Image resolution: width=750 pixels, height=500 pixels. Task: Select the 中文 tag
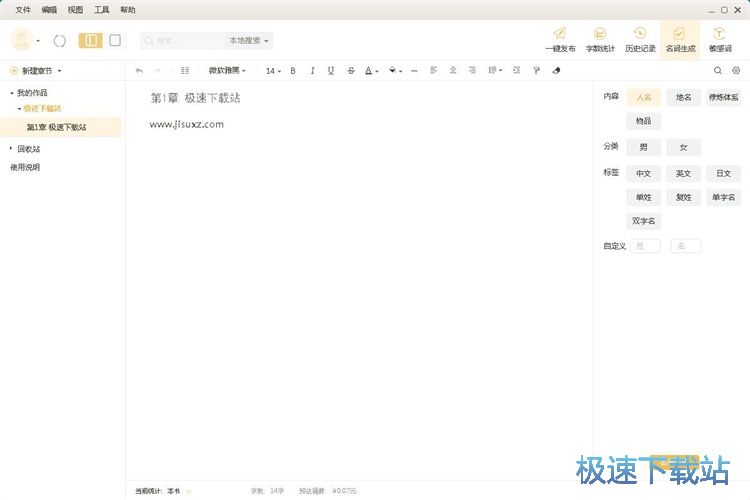point(643,174)
